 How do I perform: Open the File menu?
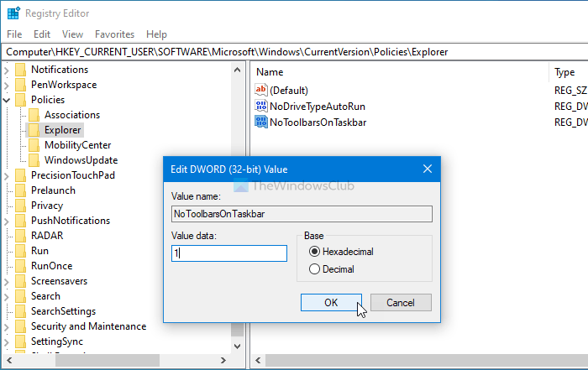click(14, 34)
